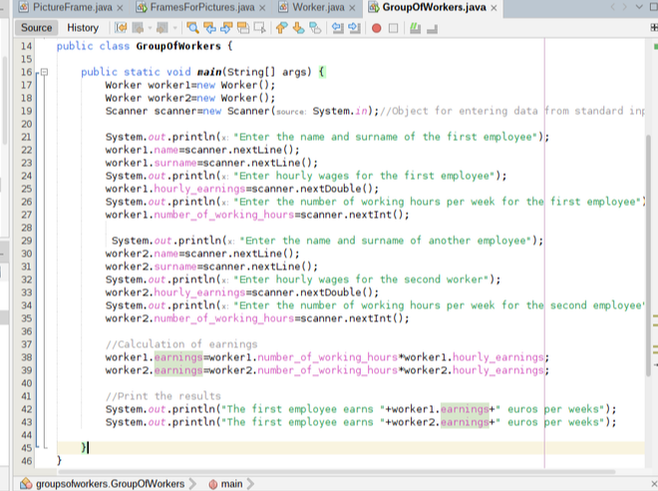This screenshot has width=658, height=491.
Task: Click 'Enter hourly wages for the first employee' string
Action: tap(365, 176)
